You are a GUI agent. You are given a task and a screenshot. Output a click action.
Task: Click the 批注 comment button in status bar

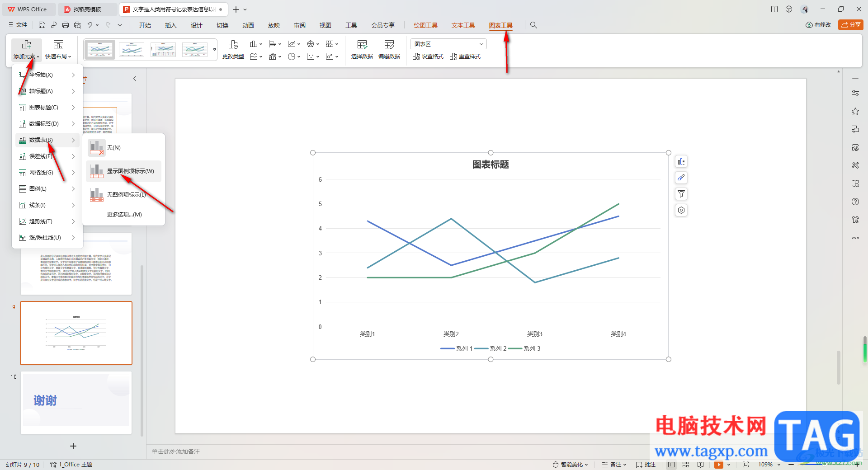pos(646,465)
